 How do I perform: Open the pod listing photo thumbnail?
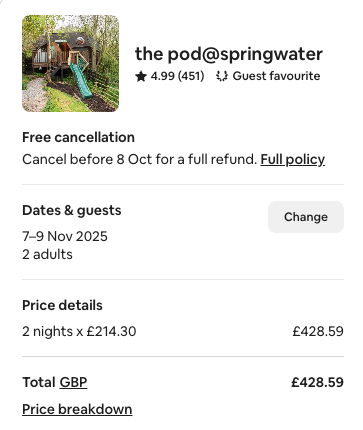pyautogui.click(x=70, y=63)
